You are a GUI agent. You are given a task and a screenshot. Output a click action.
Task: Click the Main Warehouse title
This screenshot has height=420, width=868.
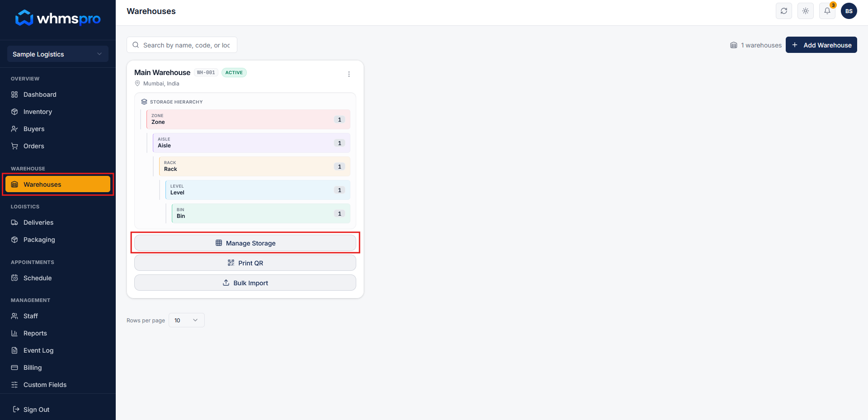(162, 72)
